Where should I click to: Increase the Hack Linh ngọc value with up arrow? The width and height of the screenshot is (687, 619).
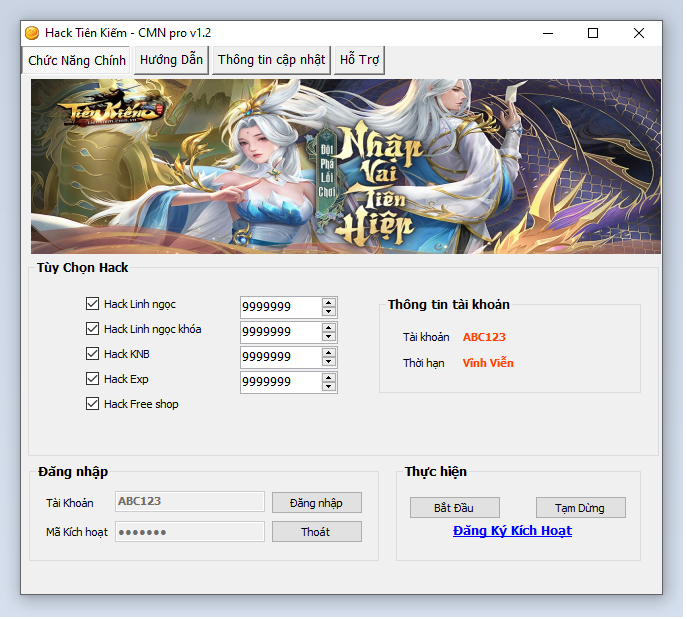pos(329,302)
